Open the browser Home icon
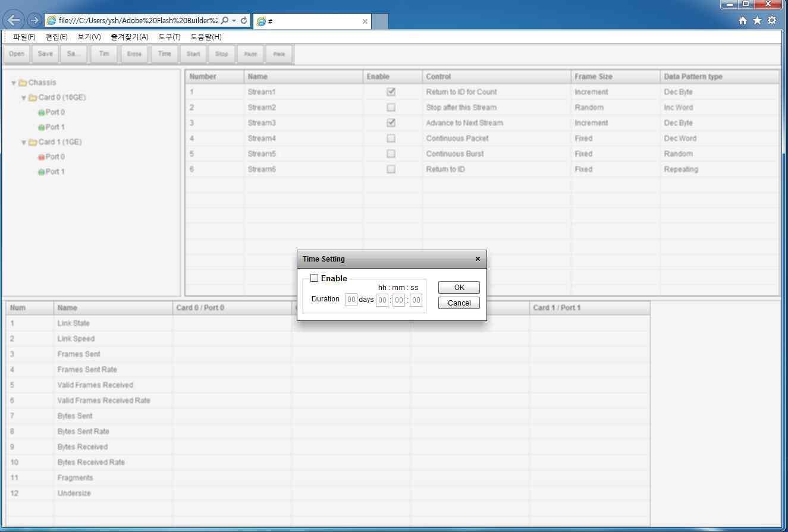Viewport: 788px width, 532px height. click(x=743, y=21)
